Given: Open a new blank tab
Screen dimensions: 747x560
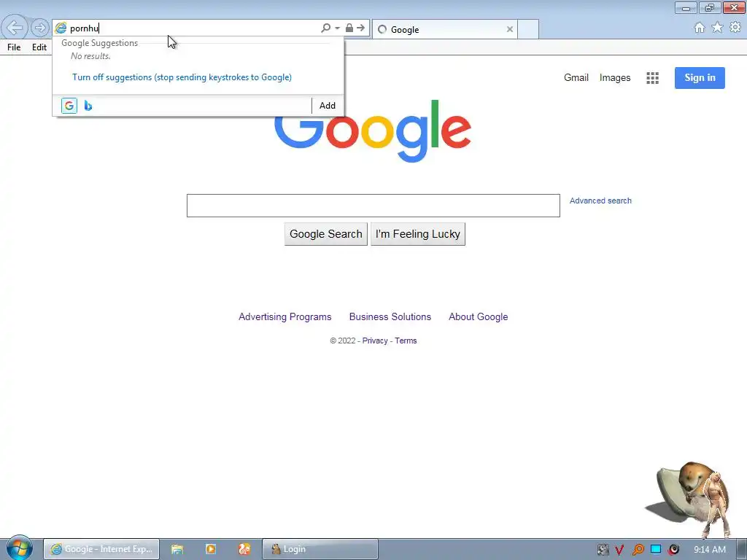Looking at the screenshot, I should tap(528, 29).
